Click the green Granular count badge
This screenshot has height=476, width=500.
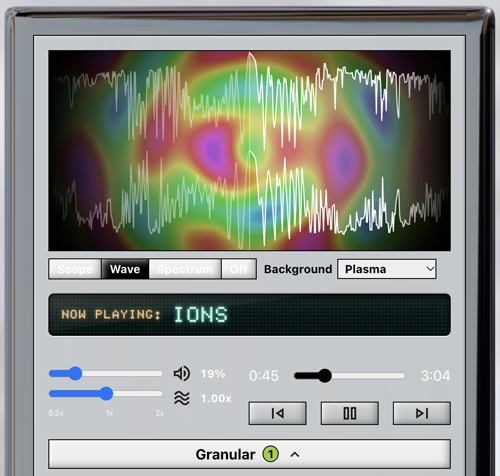click(270, 454)
